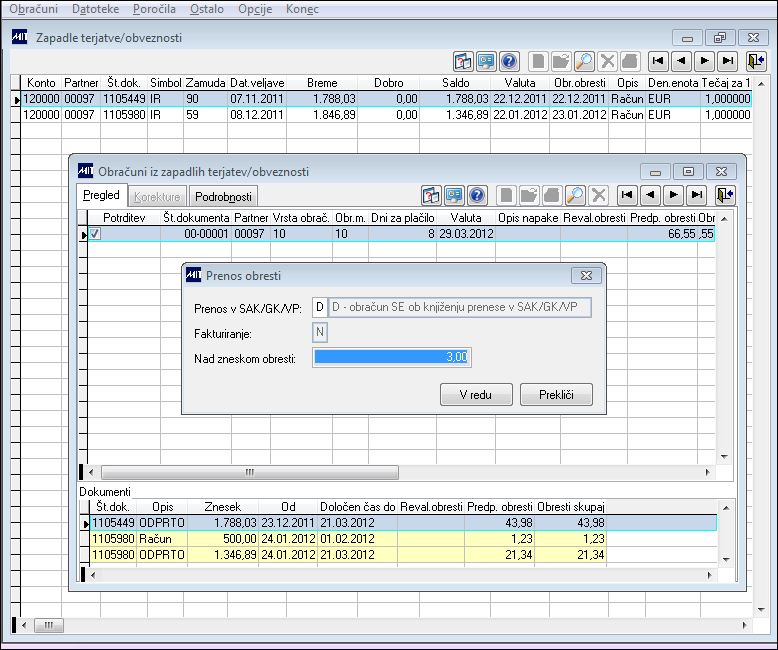This screenshot has width=778, height=650.
Task: Click exit door icon in outer toolbar
Action: (x=756, y=61)
